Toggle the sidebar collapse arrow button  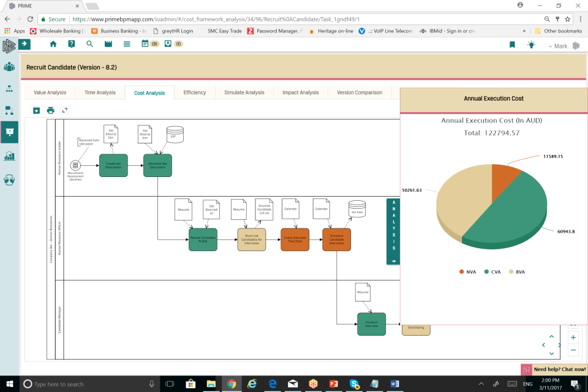23,44
